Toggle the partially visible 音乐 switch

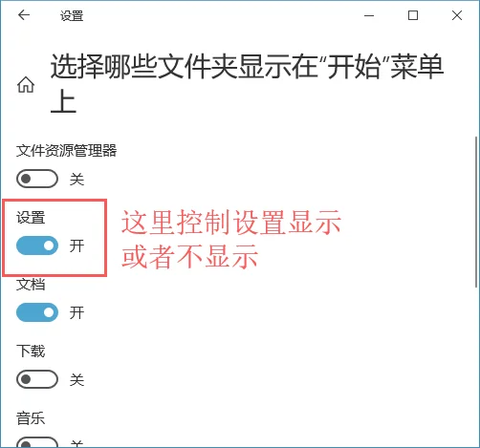coord(37,442)
